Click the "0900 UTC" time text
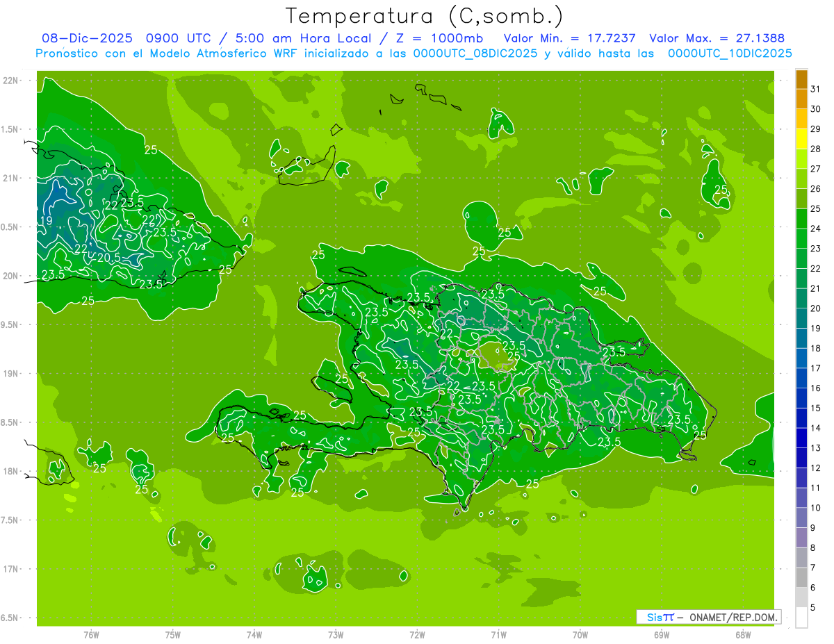 (x=177, y=38)
